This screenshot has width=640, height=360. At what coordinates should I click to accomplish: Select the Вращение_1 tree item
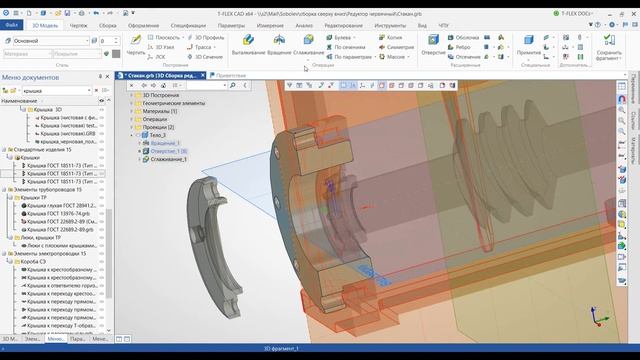[165, 143]
